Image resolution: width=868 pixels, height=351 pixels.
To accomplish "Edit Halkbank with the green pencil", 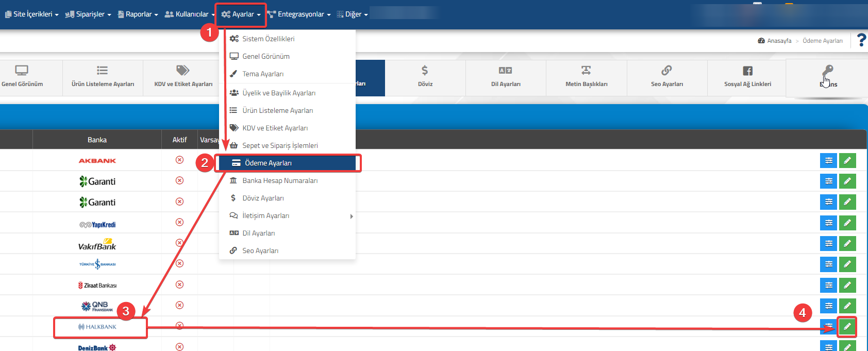I will click(x=847, y=327).
